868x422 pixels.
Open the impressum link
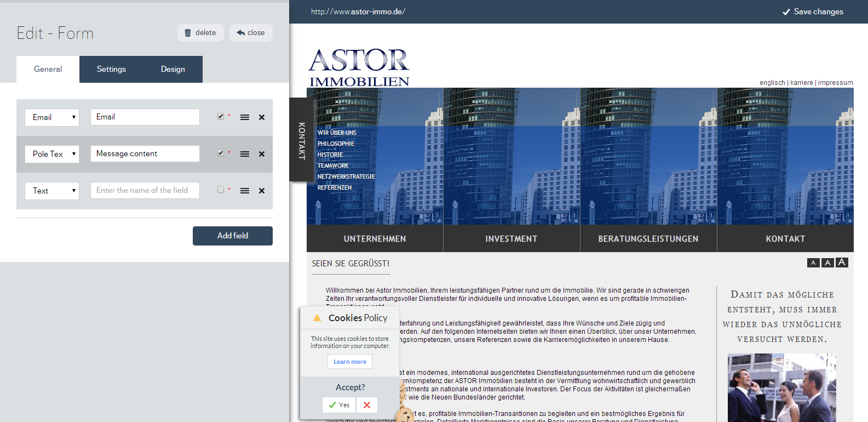(836, 83)
